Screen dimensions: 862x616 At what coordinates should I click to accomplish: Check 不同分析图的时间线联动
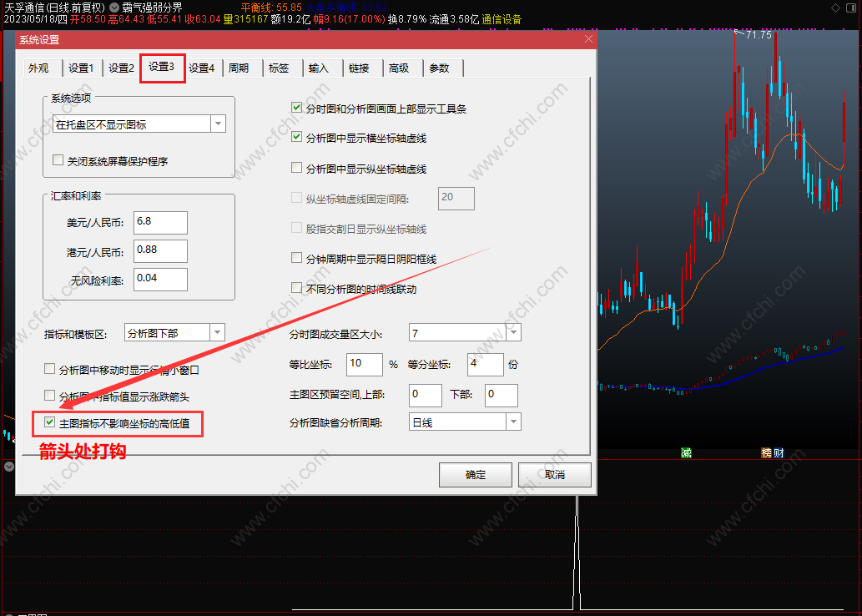tap(296, 287)
